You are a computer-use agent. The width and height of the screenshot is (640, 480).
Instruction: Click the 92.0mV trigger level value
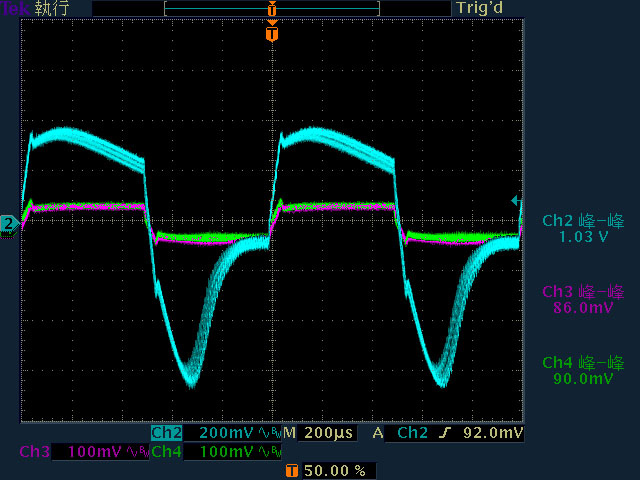point(493,433)
